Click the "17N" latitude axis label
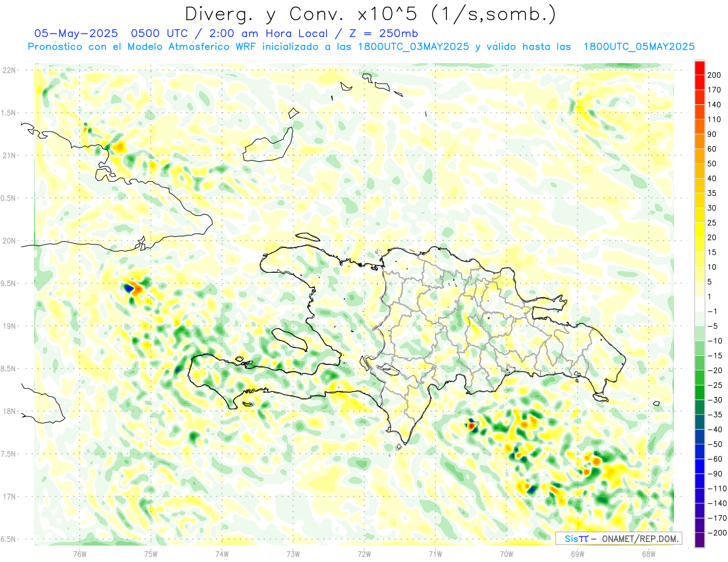 9,497
